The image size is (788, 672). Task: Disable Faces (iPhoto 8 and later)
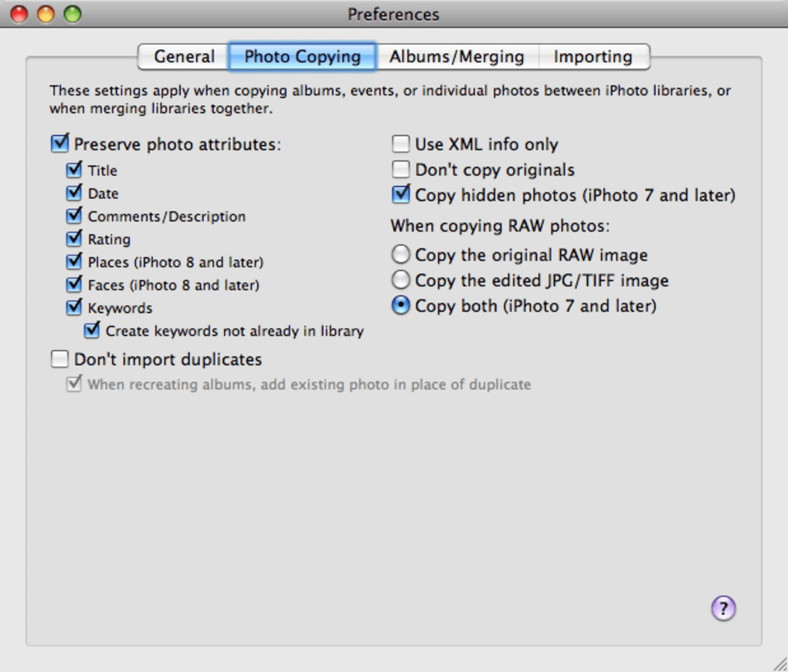tap(74, 285)
